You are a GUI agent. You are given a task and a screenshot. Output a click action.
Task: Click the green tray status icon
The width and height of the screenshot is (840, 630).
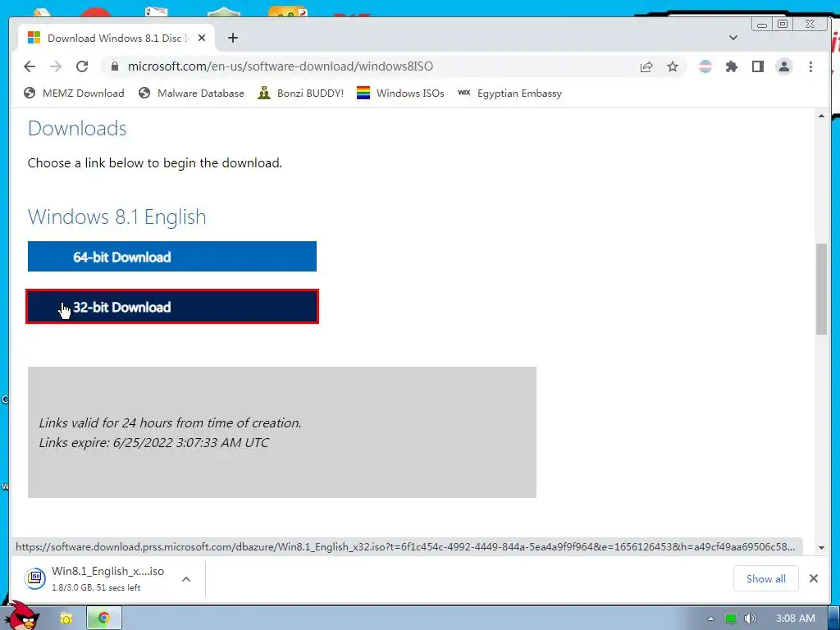click(730, 619)
